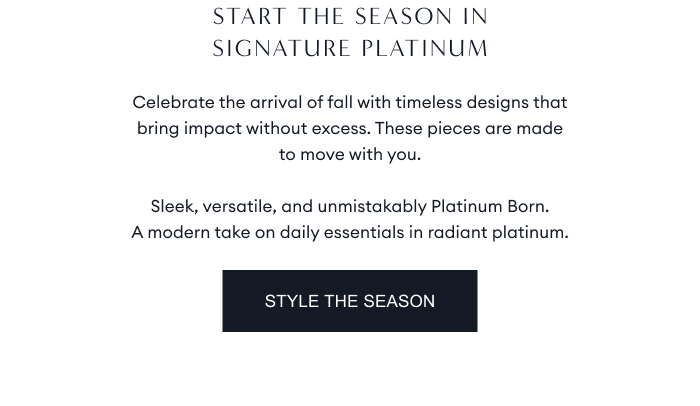This screenshot has width=700, height=406.
Task: Click the word unmistakably
Action: coord(371,206)
